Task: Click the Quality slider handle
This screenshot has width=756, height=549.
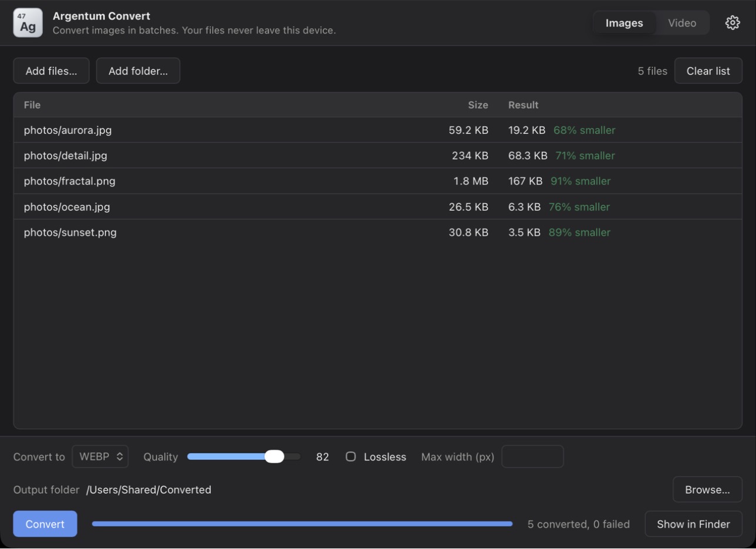Action: tap(274, 456)
